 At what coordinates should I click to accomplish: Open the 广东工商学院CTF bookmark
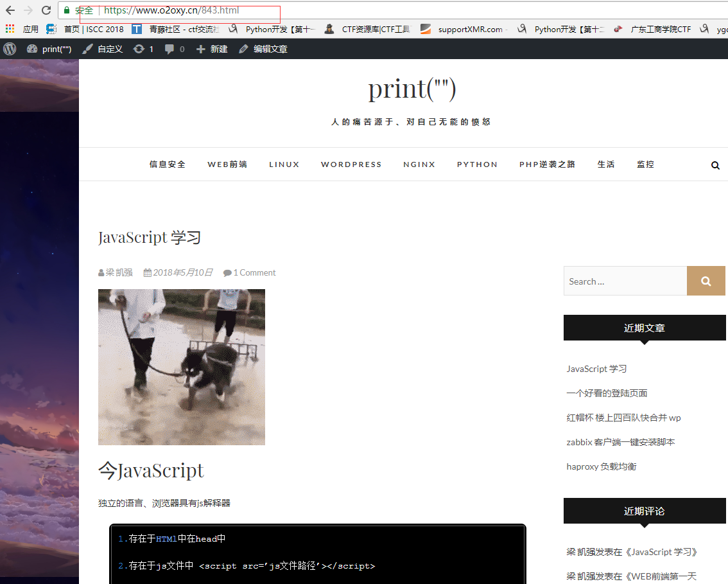click(x=652, y=30)
